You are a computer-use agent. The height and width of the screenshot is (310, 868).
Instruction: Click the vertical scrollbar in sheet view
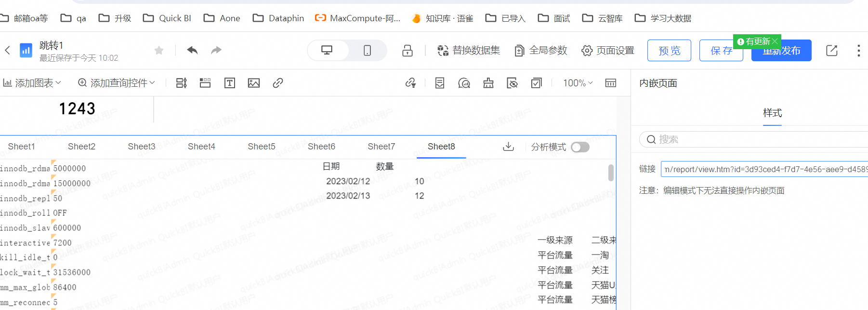(611, 173)
